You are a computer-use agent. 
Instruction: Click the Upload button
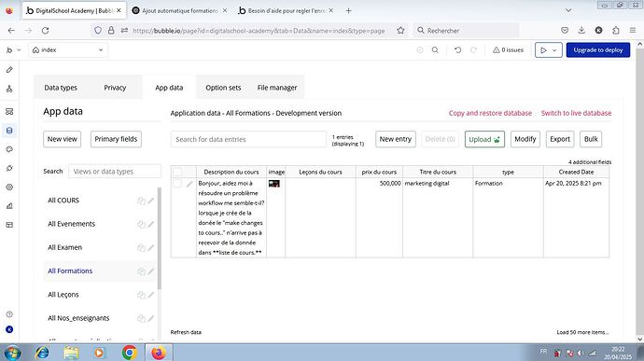tap(484, 139)
